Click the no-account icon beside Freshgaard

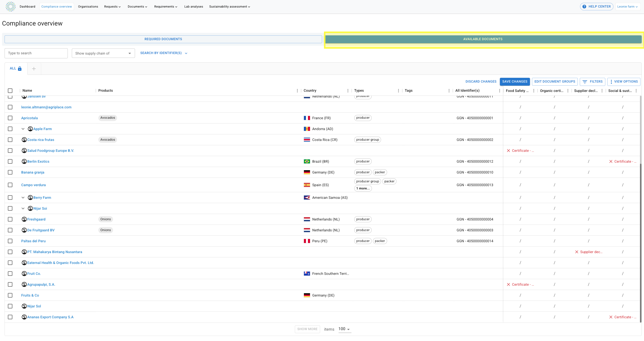pyautogui.click(x=24, y=219)
